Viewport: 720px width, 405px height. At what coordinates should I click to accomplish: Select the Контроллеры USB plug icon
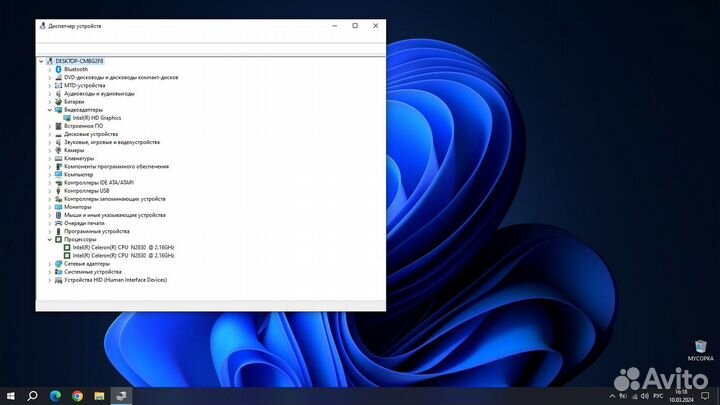58,191
